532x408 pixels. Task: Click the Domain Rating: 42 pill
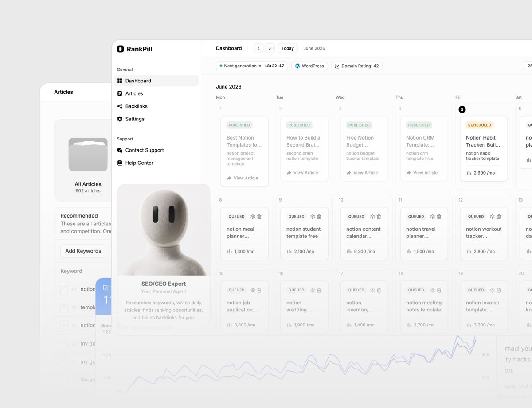[x=357, y=66]
